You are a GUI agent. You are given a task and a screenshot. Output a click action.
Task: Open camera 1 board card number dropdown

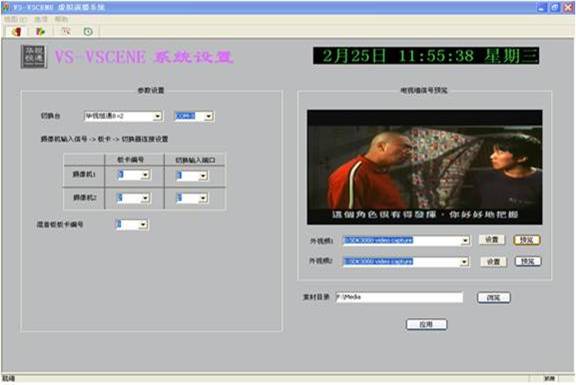point(145,175)
